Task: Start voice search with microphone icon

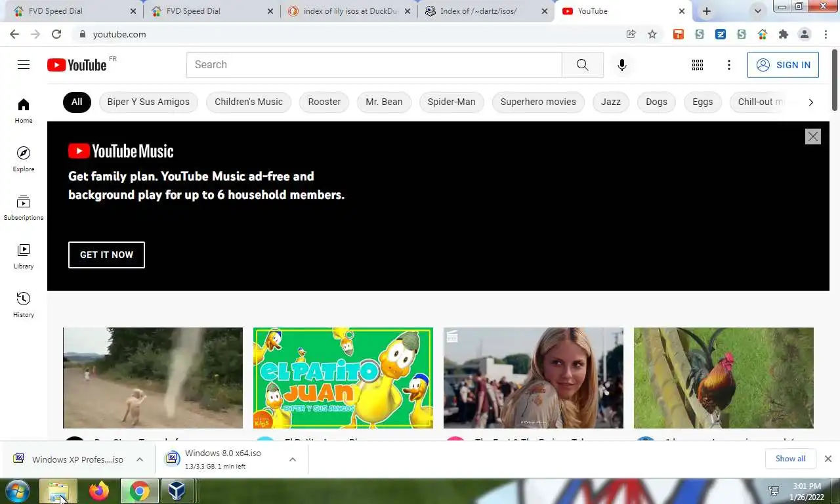Action: 621,65
